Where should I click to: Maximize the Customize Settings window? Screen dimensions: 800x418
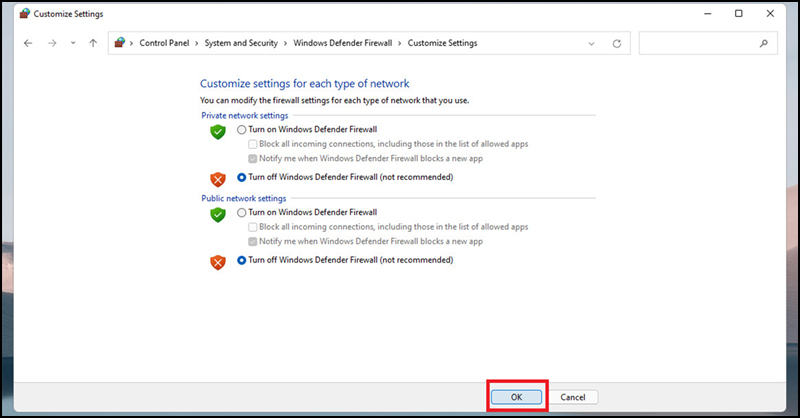click(x=739, y=14)
